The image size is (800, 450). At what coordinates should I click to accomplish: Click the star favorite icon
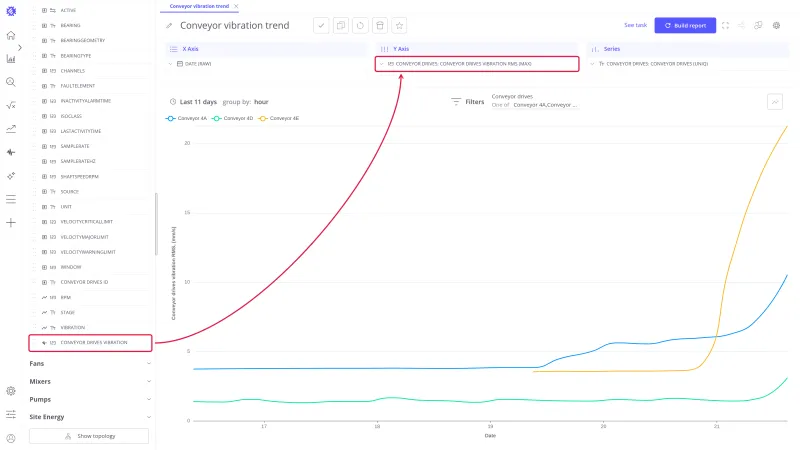pos(399,26)
